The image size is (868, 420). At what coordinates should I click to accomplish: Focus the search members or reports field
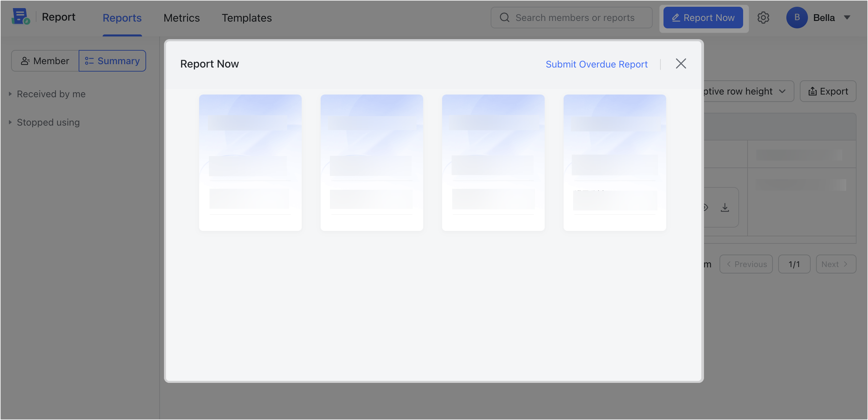tap(575, 18)
